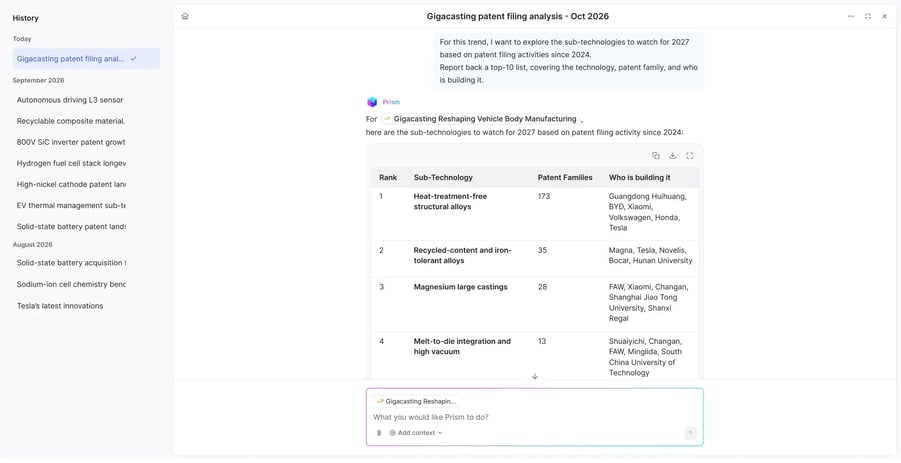The image size is (901, 463).
Task: Open Solid-state battery acquisition chat
Action: [x=71, y=263]
